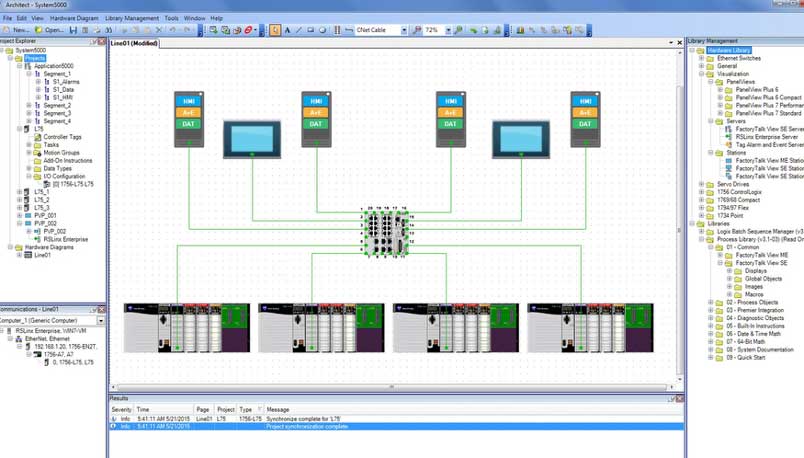Select the Rectangle drawing tool

[311, 30]
